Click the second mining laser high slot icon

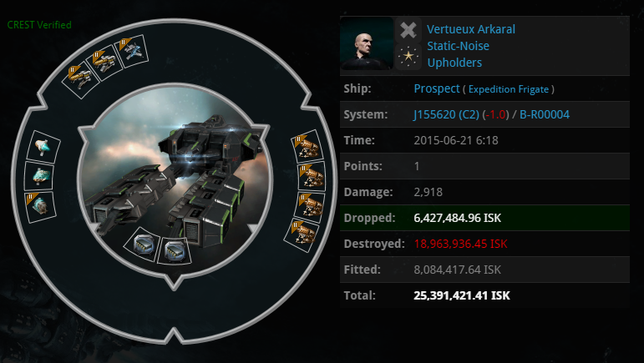pos(105,62)
